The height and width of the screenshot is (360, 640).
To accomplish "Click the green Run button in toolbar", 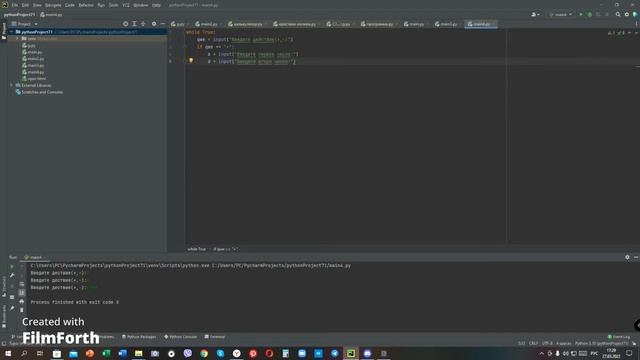I will (581, 15).
